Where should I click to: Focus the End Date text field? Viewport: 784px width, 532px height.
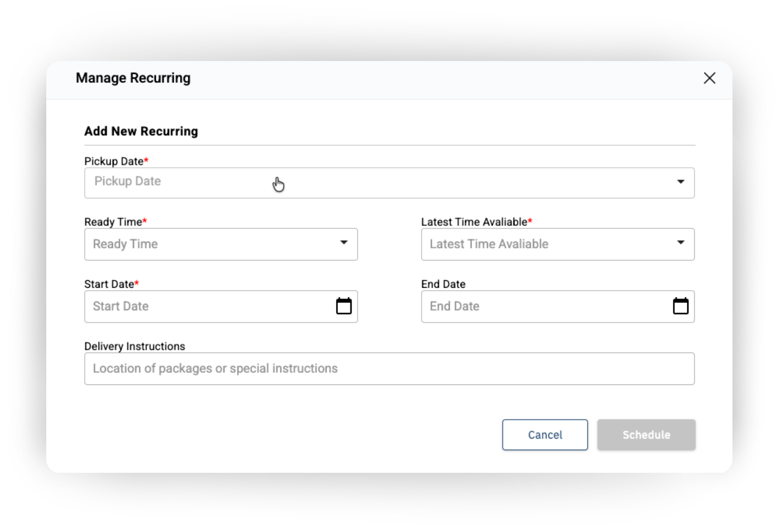click(541, 306)
